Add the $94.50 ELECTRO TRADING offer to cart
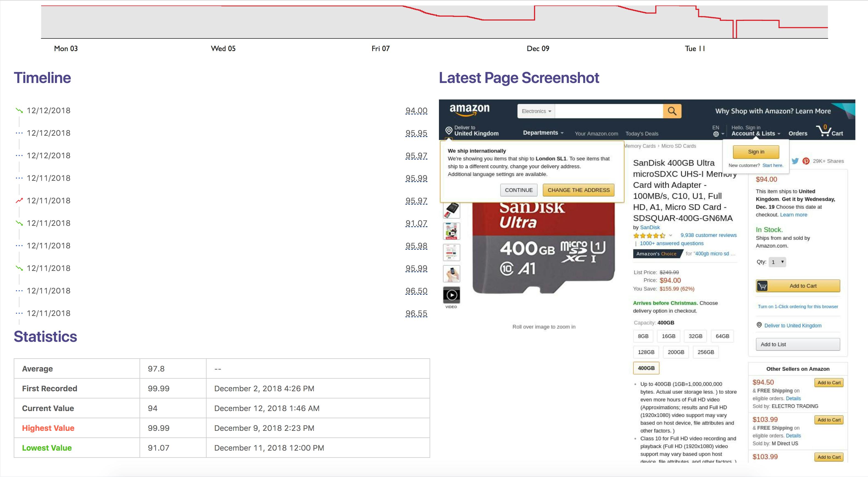The width and height of the screenshot is (868, 477). 829,382
